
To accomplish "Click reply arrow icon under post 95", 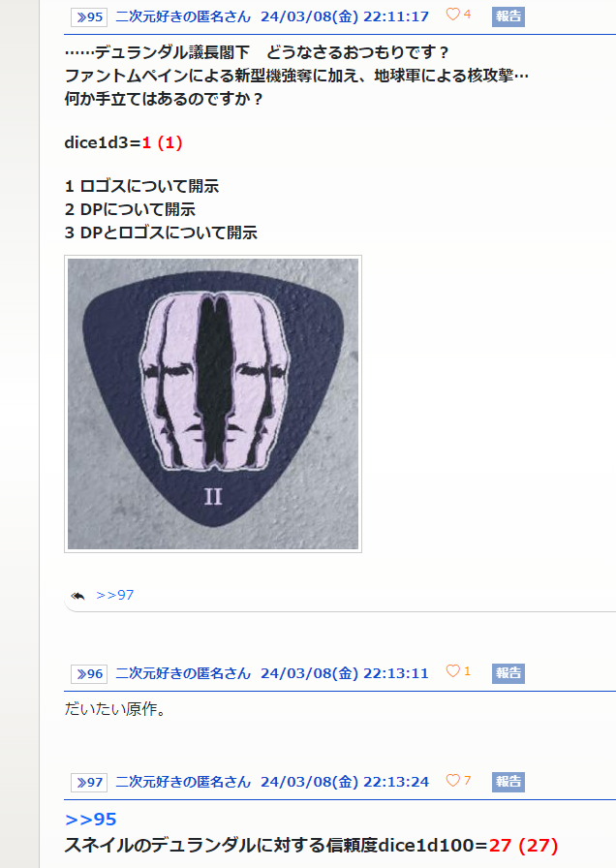I will pyautogui.click(x=78, y=596).
